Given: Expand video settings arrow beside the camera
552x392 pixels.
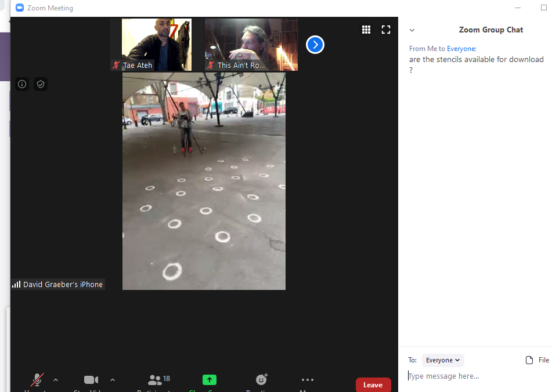Looking at the screenshot, I should point(113,380).
